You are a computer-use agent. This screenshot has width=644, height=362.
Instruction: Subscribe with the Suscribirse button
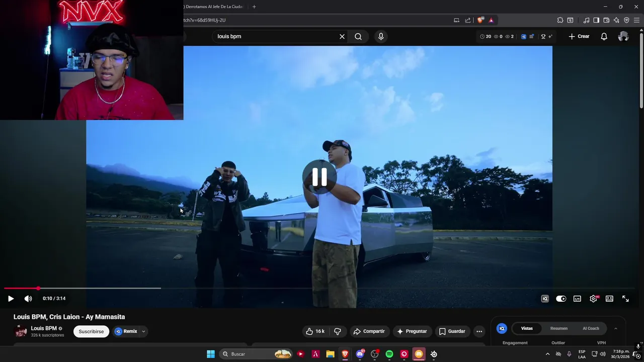click(91, 331)
